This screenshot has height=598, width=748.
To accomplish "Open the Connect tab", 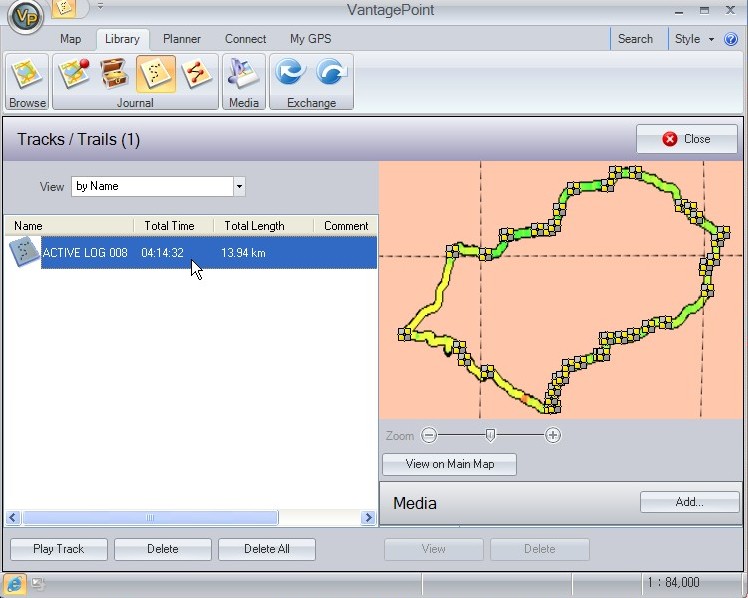I will click(x=245, y=39).
